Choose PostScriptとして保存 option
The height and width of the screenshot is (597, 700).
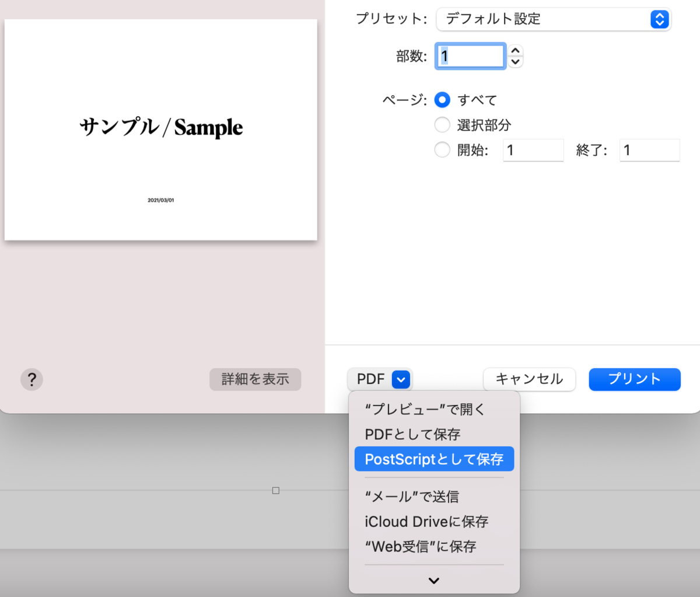click(434, 459)
